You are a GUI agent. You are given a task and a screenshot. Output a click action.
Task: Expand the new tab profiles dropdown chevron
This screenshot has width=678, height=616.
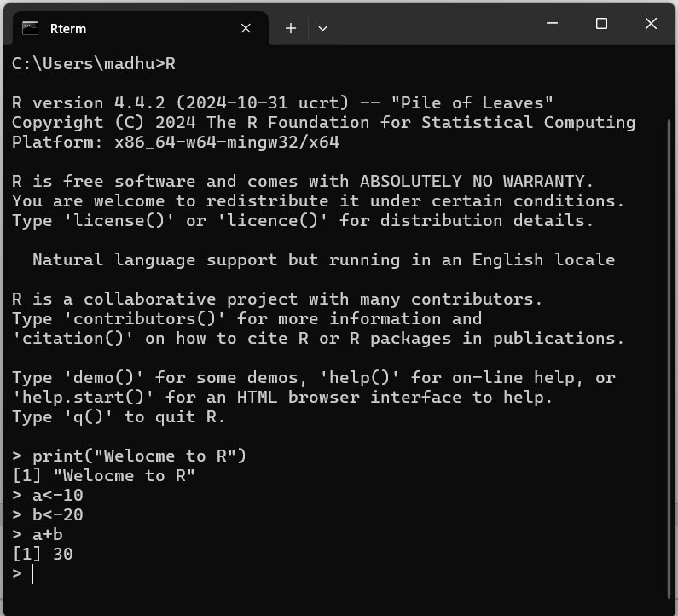click(322, 28)
